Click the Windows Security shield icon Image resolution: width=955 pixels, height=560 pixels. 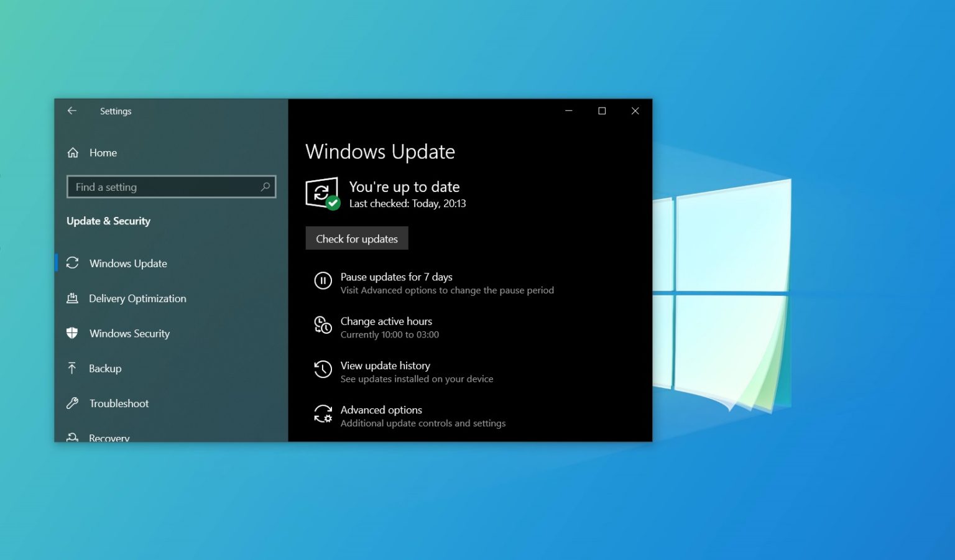pos(73,333)
